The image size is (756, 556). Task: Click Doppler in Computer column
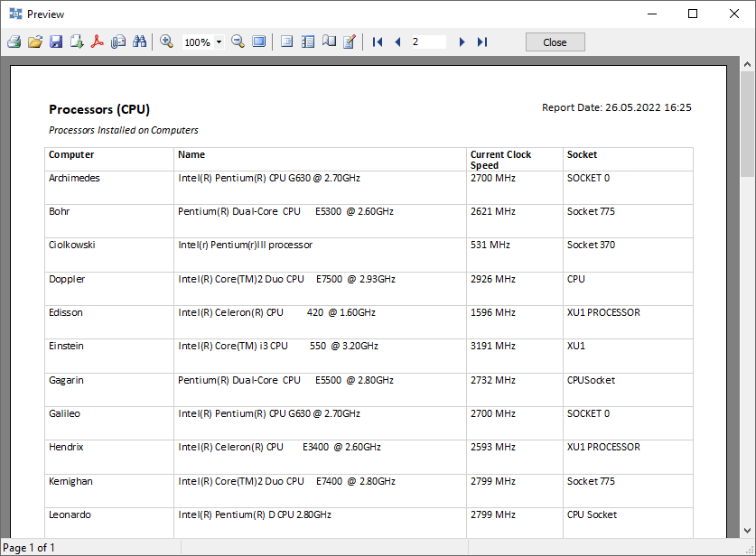67,280
